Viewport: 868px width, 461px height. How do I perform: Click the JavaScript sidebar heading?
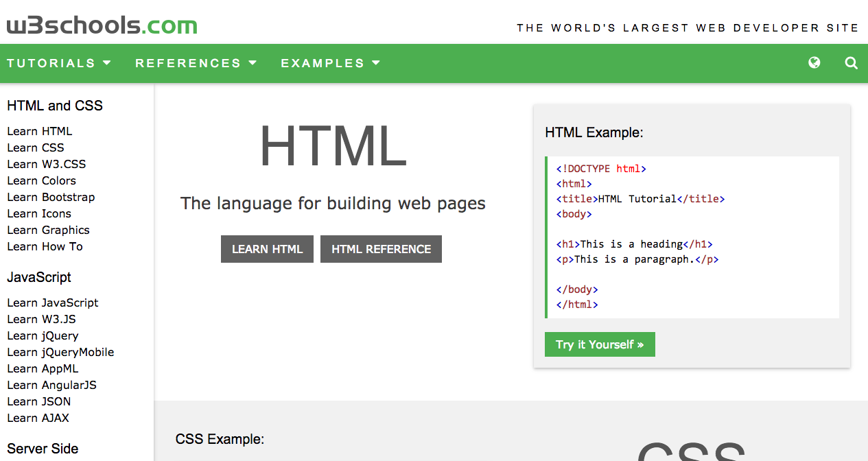(x=39, y=277)
